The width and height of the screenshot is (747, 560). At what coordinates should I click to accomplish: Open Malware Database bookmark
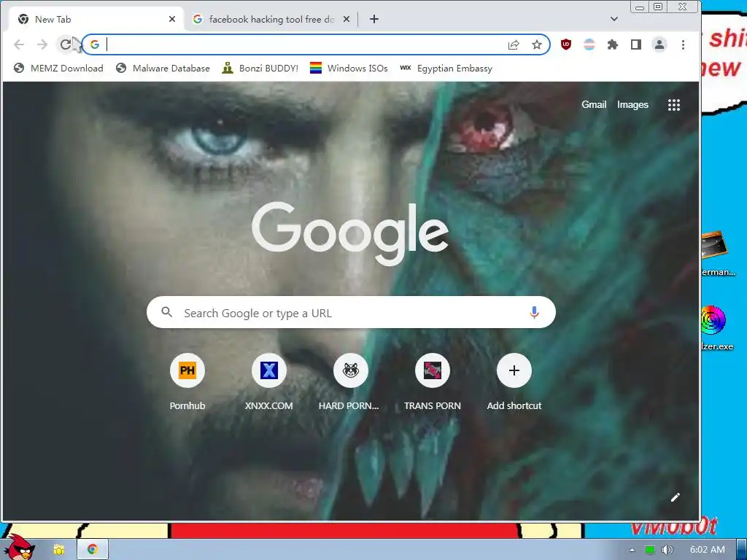(x=163, y=68)
